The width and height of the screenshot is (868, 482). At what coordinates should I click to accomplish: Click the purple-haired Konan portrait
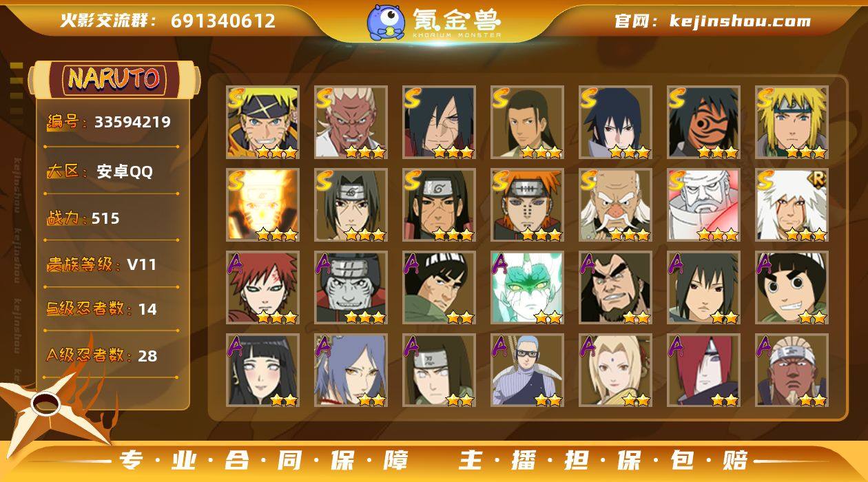pyautogui.click(x=351, y=370)
